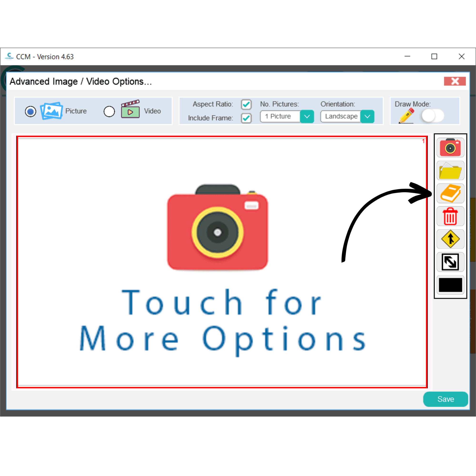Click the Include Frame label
Screen dimensions: 476x476
click(x=210, y=118)
